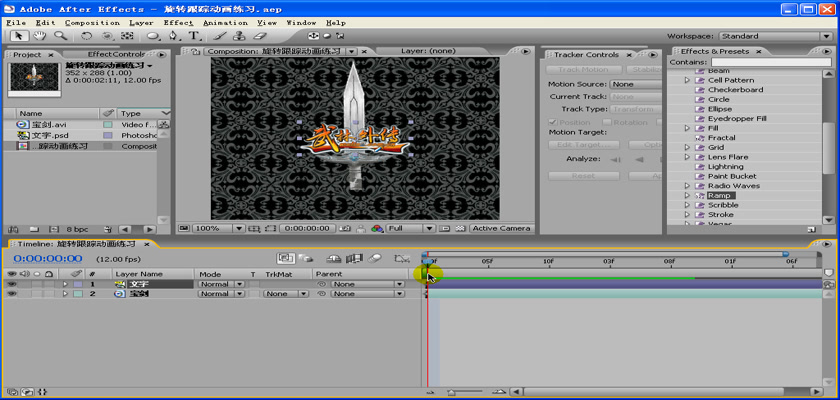Image resolution: width=840 pixels, height=400 pixels.
Task: Click the find binoculars icon in Project
Action: [13, 229]
